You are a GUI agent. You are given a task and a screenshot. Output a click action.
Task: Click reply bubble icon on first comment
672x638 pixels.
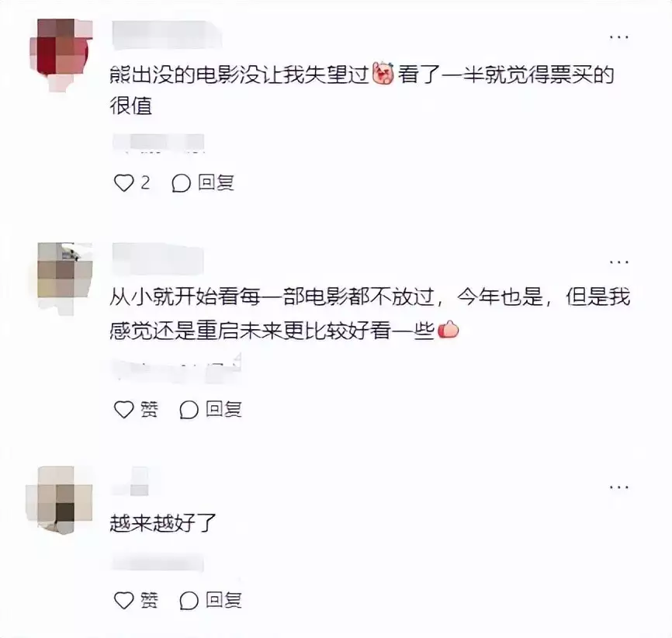[182, 183]
